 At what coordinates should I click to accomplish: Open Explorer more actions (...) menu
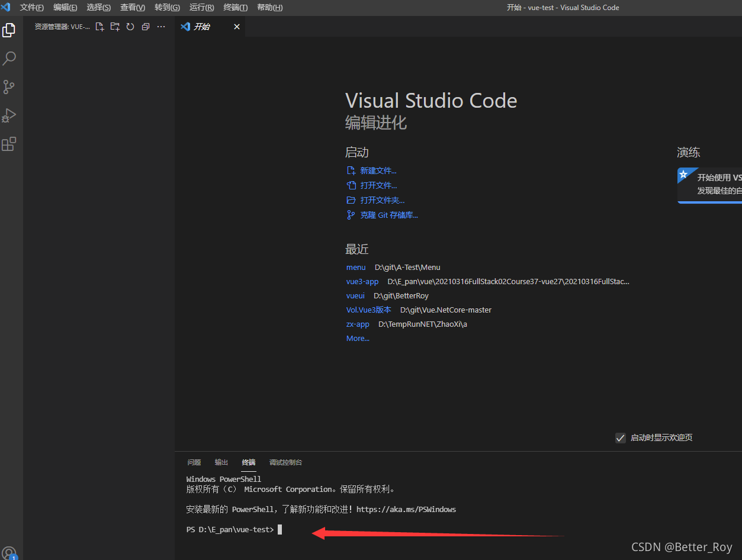pyautogui.click(x=160, y=26)
